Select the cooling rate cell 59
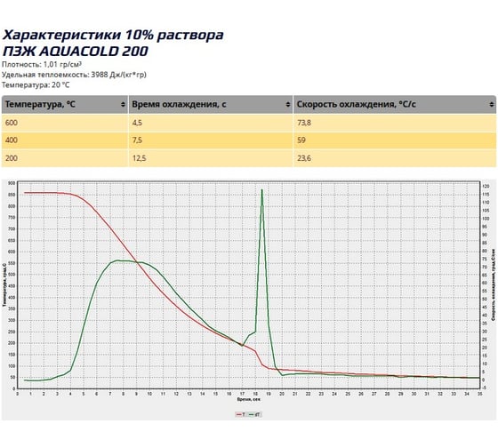 click(x=395, y=140)
